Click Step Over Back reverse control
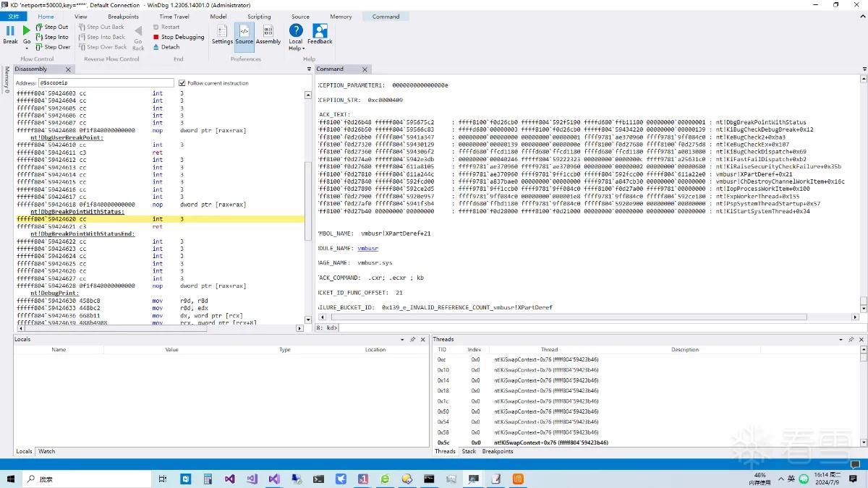Screen dimensions: 868x488 click(x=102, y=47)
